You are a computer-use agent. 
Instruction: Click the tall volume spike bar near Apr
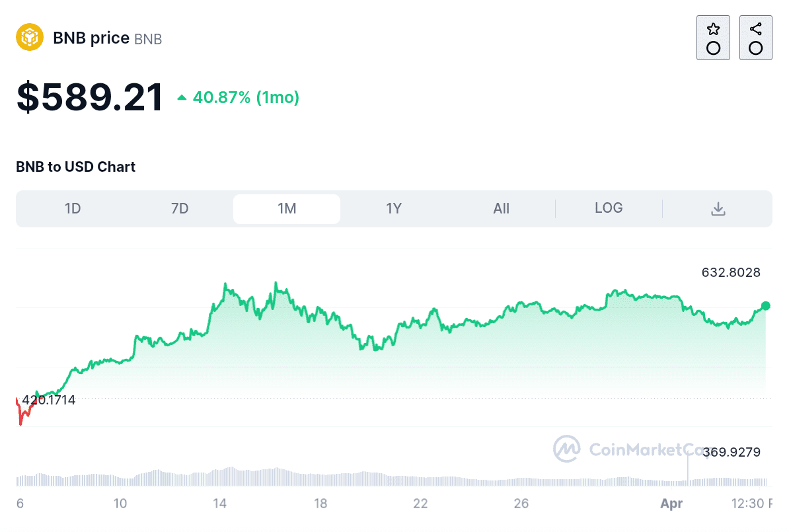(688, 467)
